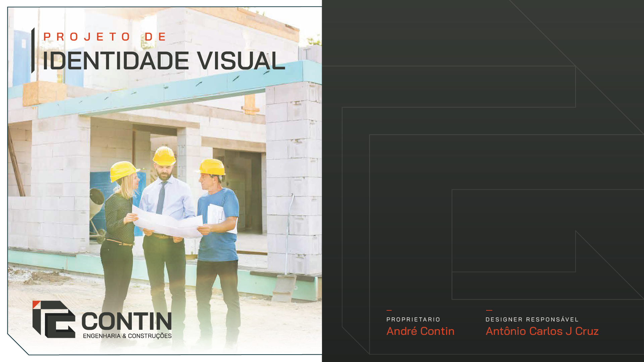644x362 pixels.
Task: Click the André Contin name
Action: click(420, 331)
